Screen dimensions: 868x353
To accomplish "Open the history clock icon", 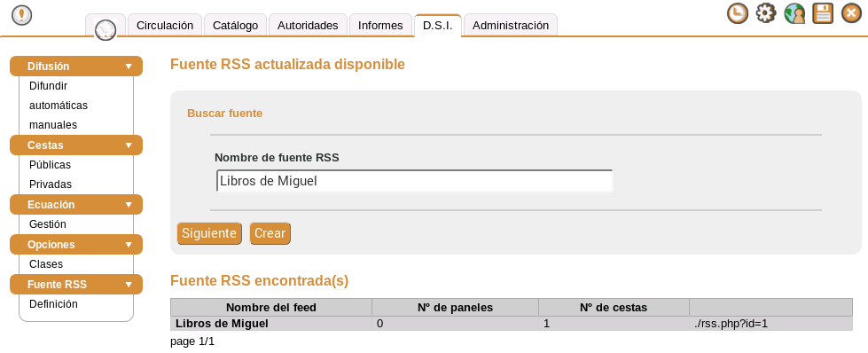I will [x=737, y=12].
